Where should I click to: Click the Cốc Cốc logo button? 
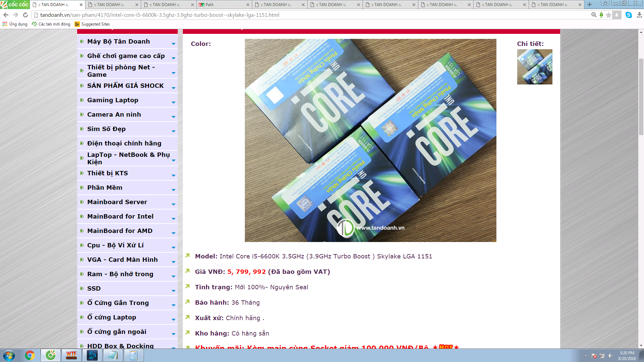[15, 4]
